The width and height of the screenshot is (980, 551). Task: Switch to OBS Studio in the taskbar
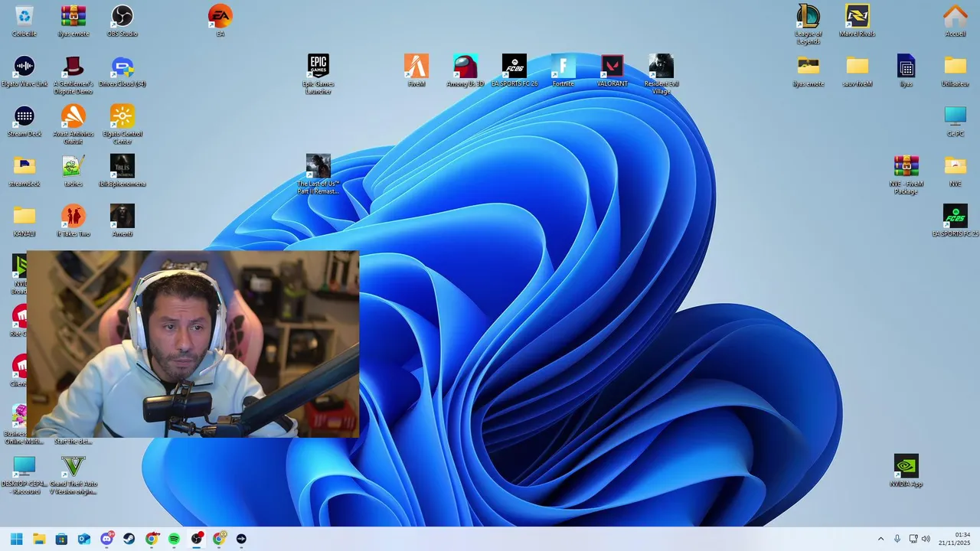[x=197, y=539]
